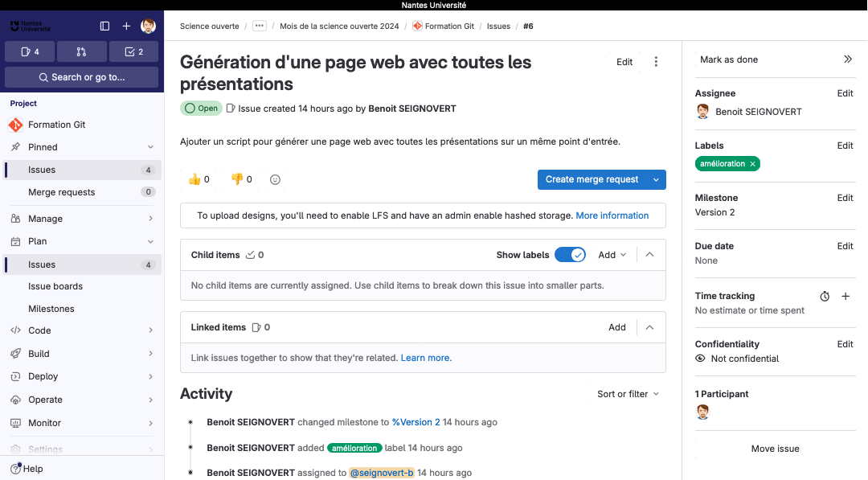This screenshot has width=868, height=480.
Task: Open Issue boards
Action: click(x=83, y=286)
